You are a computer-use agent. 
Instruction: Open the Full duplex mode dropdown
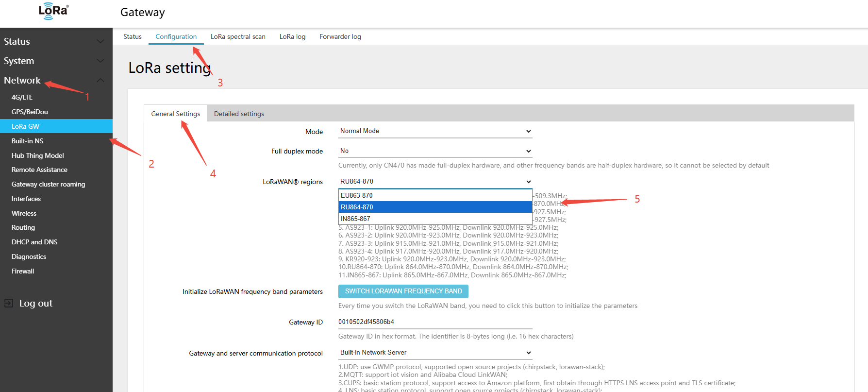point(435,151)
